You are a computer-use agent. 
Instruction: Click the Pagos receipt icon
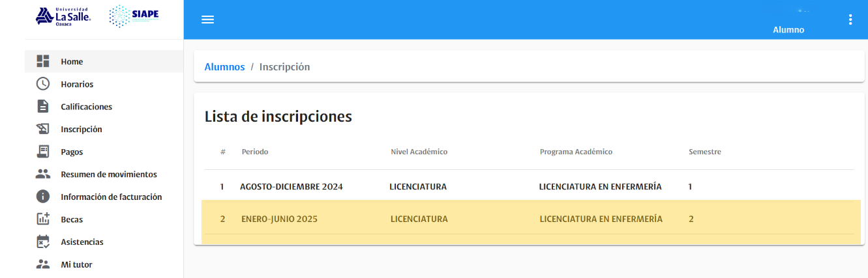coord(43,152)
